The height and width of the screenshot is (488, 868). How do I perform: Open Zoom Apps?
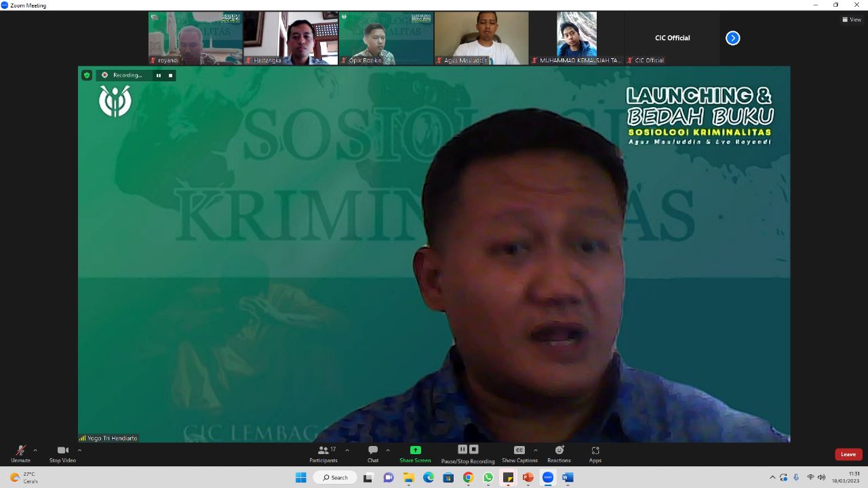click(595, 454)
